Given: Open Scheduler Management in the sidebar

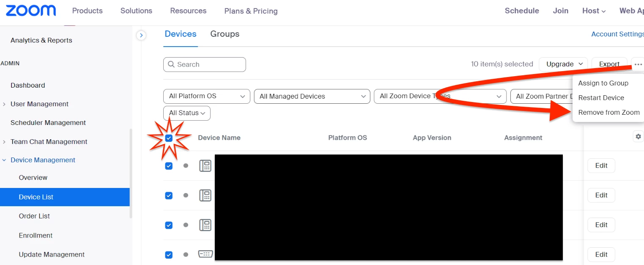Looking at the screenshot, I should [48, 123].
